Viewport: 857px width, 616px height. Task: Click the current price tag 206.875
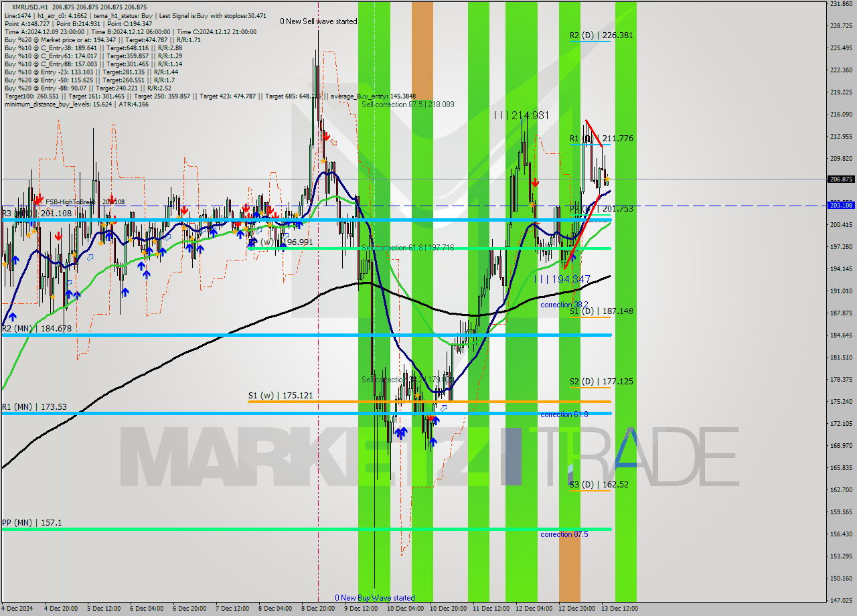pyautogui.click(x=841, y=179)
